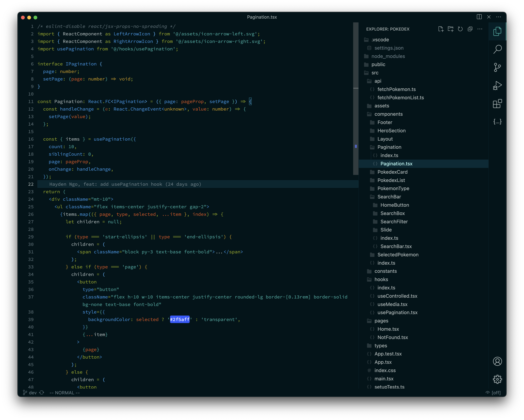Open Source Control view
Viewport: 524px width, 420px height.
(497, 67)
